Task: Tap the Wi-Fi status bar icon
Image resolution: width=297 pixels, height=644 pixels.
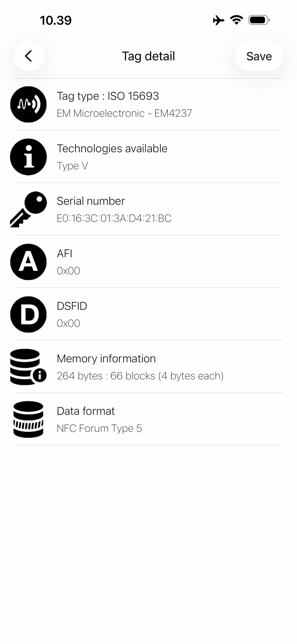Action: (x=236, y=20)
